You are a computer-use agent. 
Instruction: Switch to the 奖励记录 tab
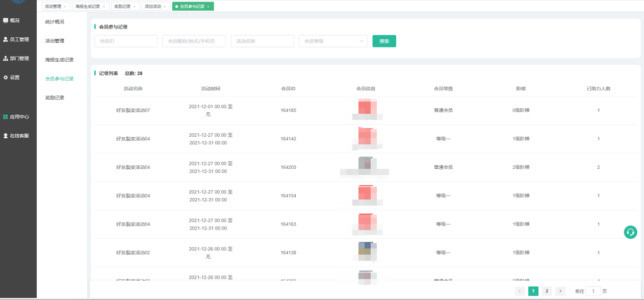(x=122, y=7)
